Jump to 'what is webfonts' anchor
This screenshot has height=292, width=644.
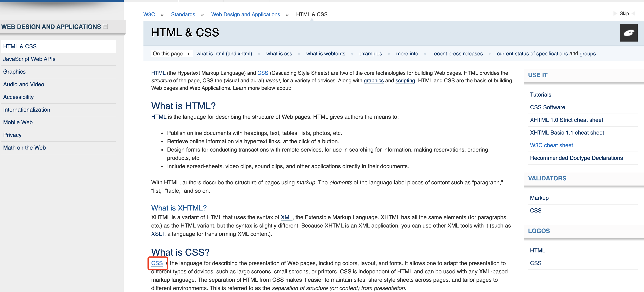(326, 54)
